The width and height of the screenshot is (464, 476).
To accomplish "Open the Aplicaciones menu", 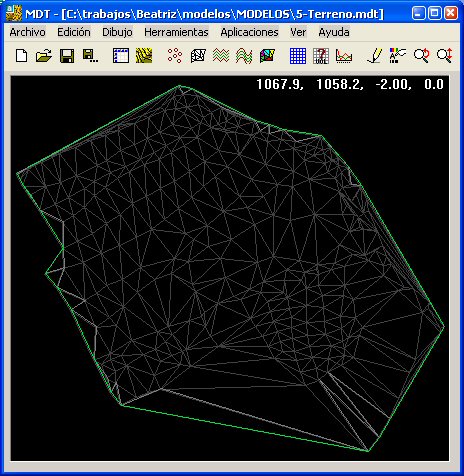I will (x=249, y=32).
